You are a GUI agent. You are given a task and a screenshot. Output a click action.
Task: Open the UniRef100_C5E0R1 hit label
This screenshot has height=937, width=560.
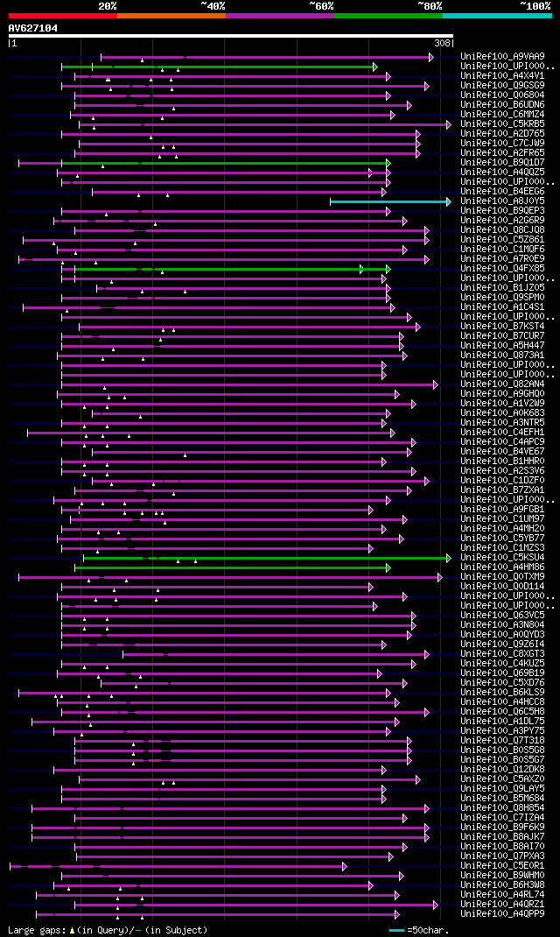[x=502, y=865]
